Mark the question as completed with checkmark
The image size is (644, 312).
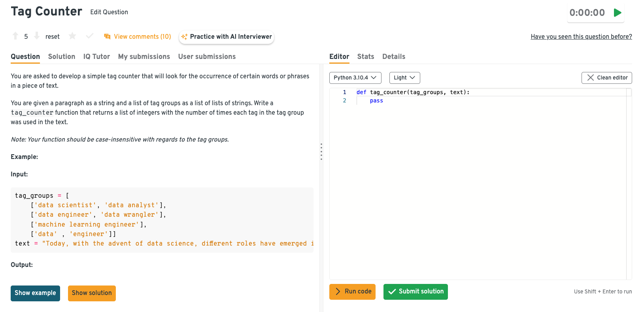point(90,36)
